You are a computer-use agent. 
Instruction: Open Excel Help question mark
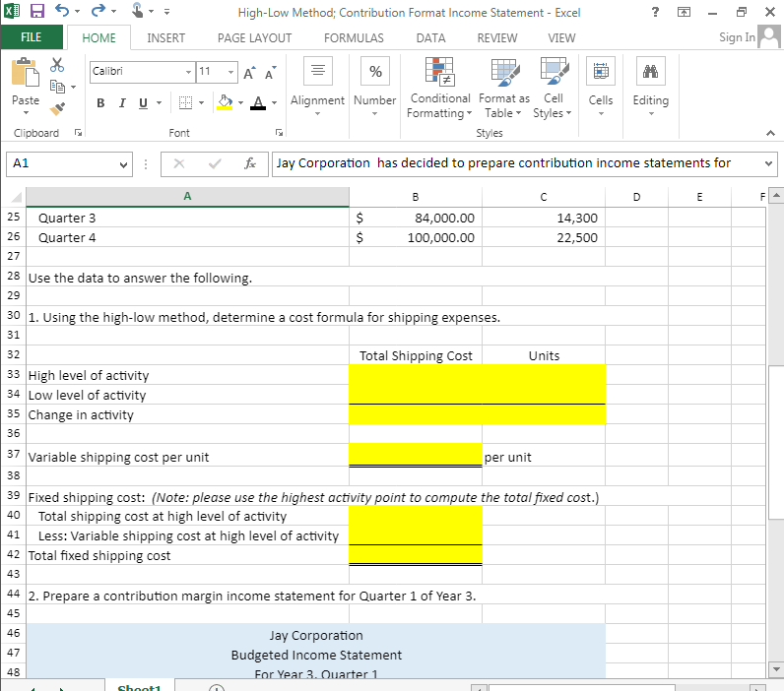click(656, 12)
